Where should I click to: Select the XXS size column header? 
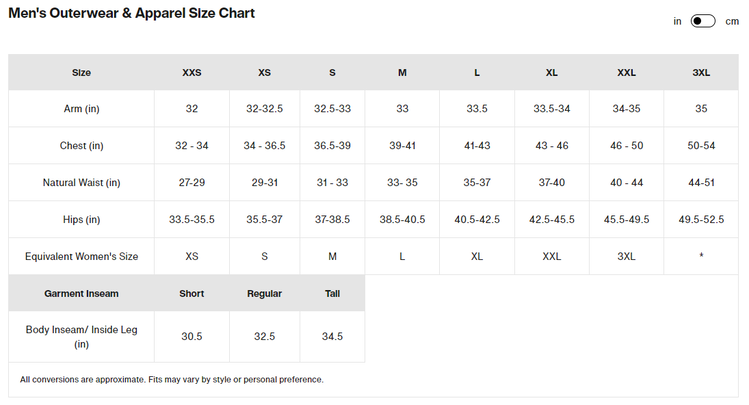point(191,72)
